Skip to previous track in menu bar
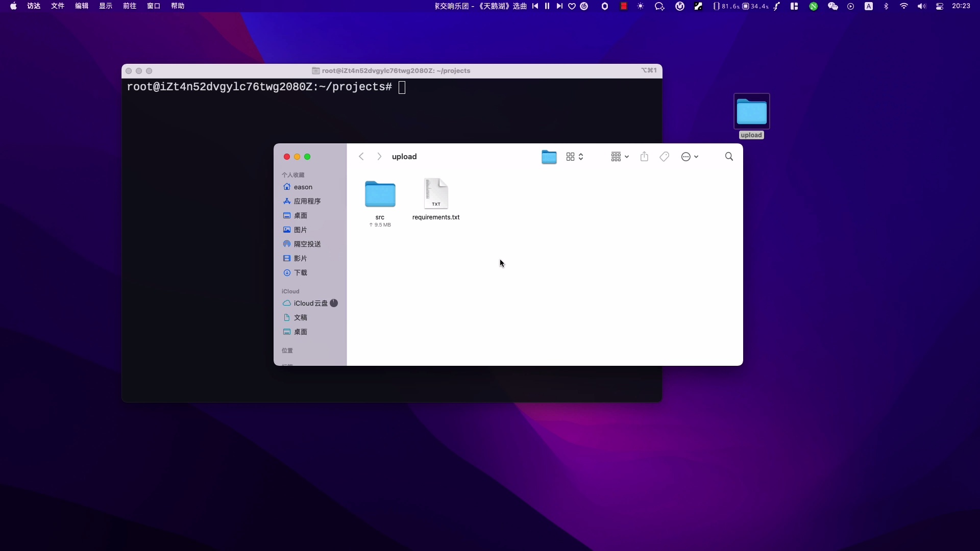 coord(535,6)
